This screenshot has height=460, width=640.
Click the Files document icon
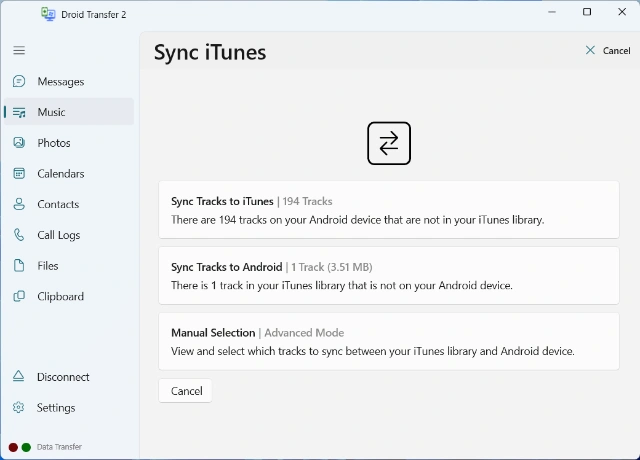[19, 266]
